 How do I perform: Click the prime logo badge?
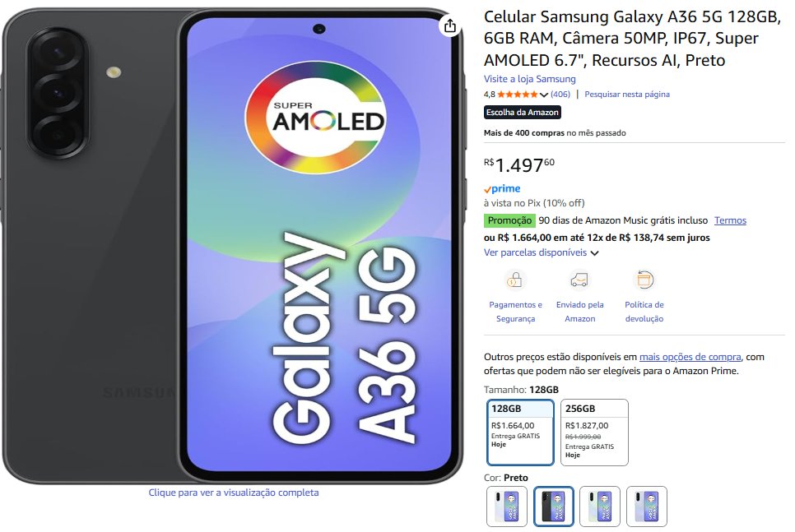[502, 188]
